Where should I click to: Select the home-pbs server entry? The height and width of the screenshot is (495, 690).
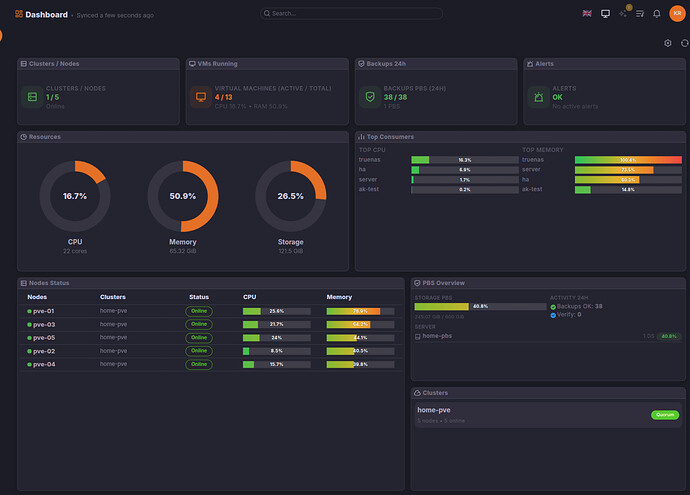(x=439, y=336)
